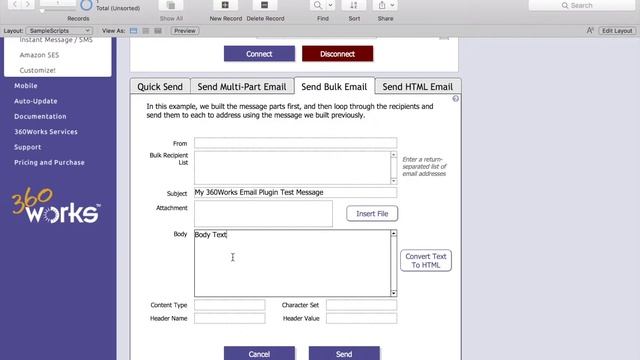This screenshot has height=360, width=640.
Task: Click the formatting bar text icon
Action: 590,31
